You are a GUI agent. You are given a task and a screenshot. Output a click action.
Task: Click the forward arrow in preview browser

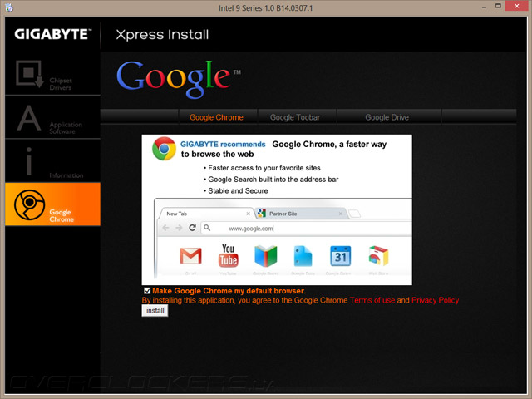click(179, 228)
